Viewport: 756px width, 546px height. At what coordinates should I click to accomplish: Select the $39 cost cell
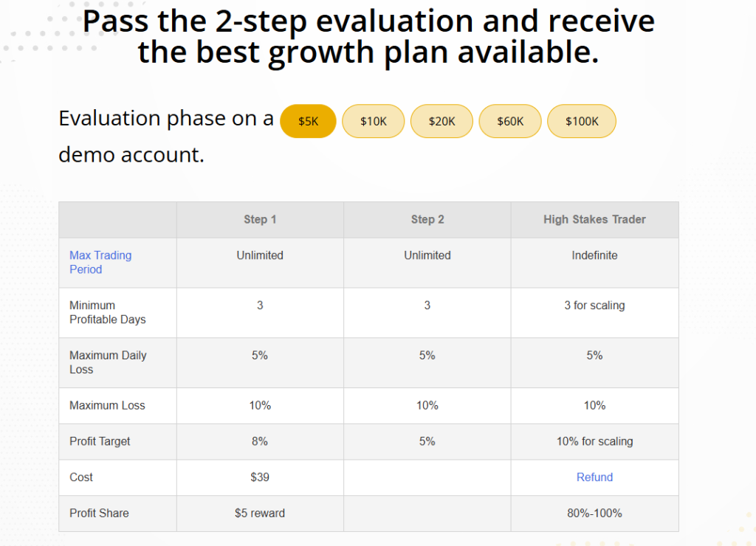pos(260,477)
